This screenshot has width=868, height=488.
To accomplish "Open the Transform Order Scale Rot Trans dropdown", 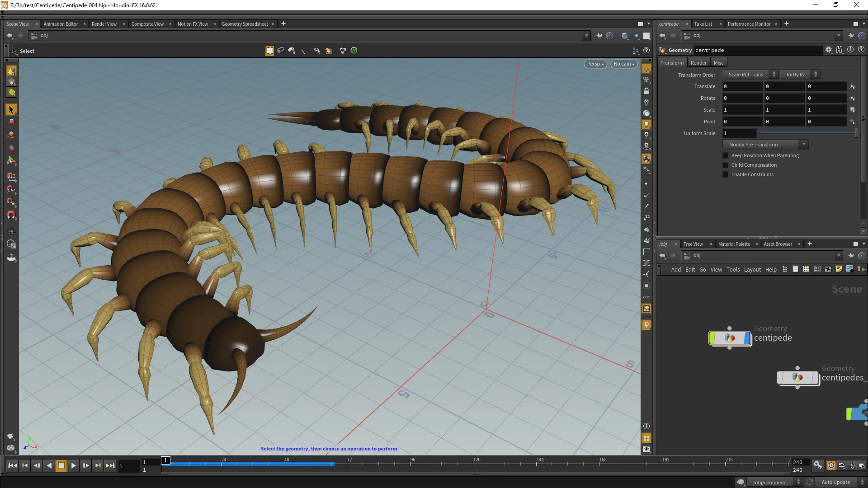I will [x=749, y=74].
